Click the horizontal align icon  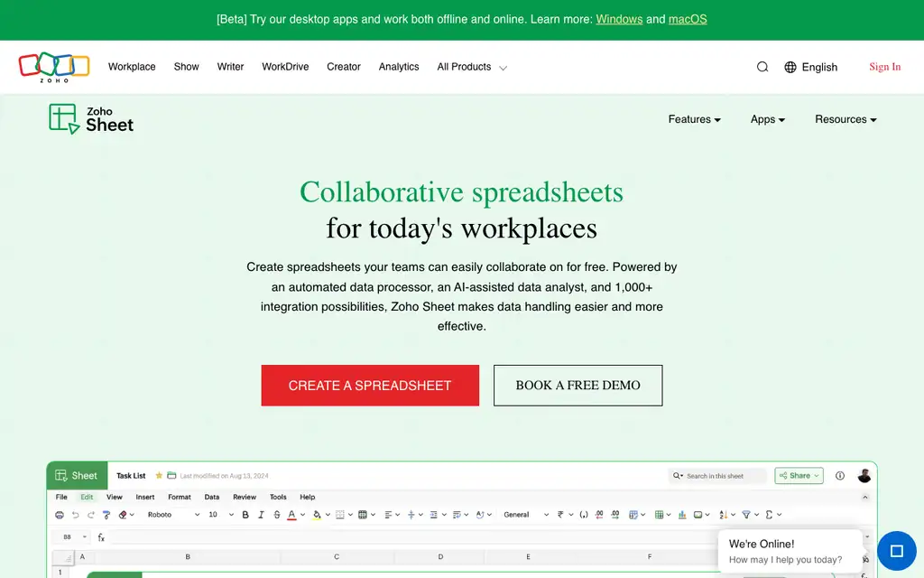coord(388,514)
